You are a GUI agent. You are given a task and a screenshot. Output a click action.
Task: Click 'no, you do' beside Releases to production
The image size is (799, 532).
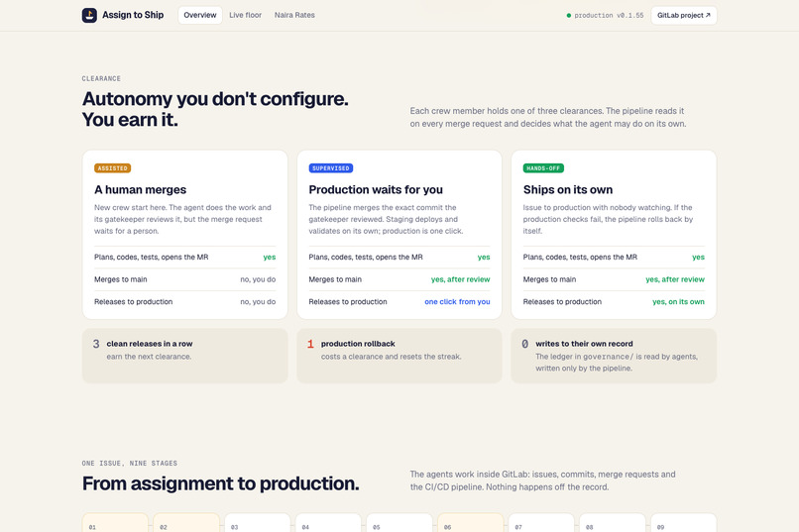click(x=258, y=301)
